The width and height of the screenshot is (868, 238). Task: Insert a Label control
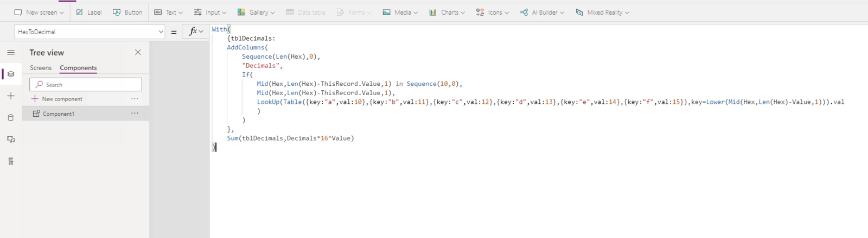(89, 12)
